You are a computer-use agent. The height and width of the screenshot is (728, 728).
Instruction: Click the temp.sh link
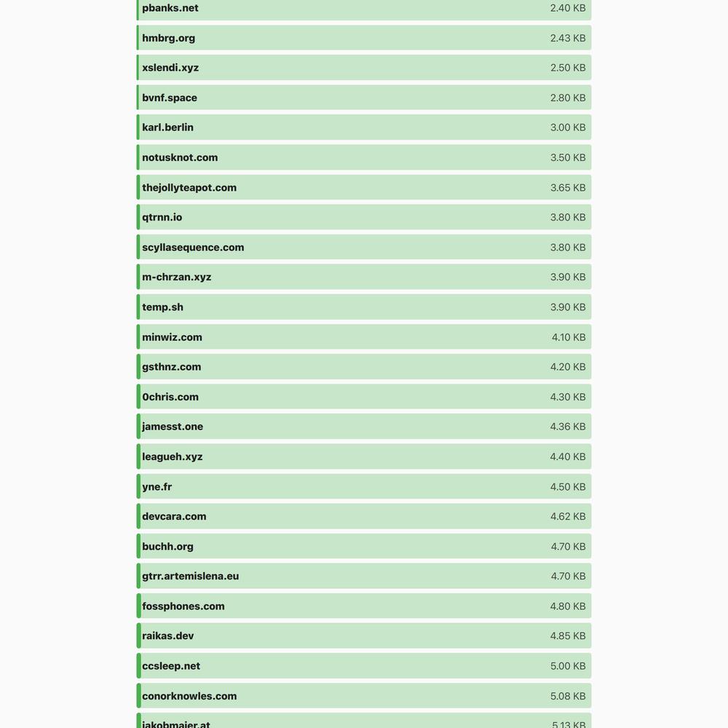point(162,307)
